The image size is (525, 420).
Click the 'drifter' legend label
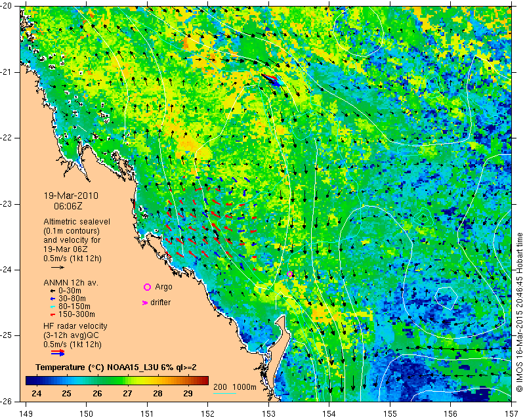[x=160, y=303]
